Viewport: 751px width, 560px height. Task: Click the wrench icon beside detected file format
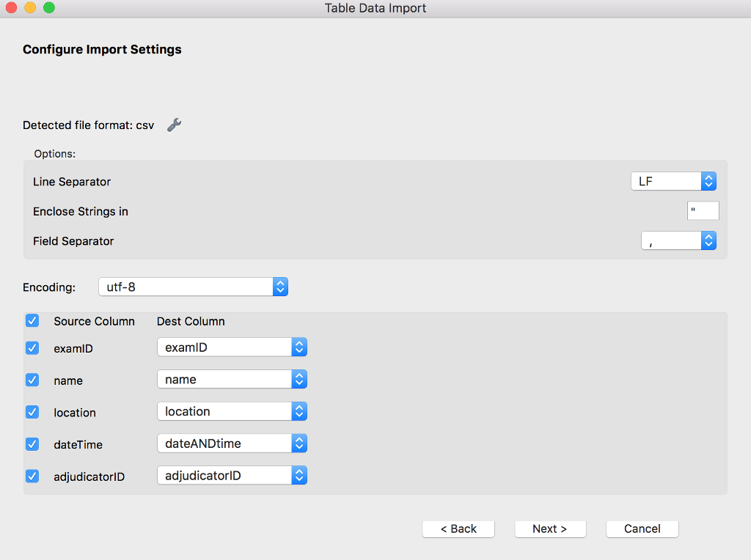click(x=174, y=125)
